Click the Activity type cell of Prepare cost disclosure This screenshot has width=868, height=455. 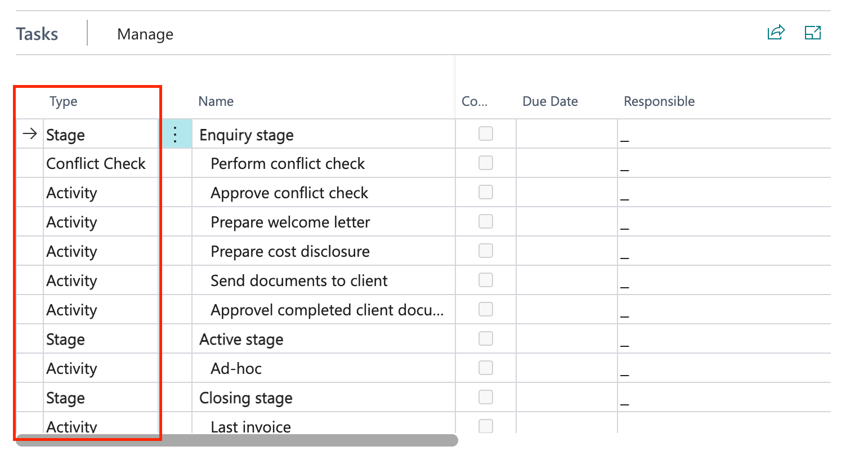tap(101, 251)
